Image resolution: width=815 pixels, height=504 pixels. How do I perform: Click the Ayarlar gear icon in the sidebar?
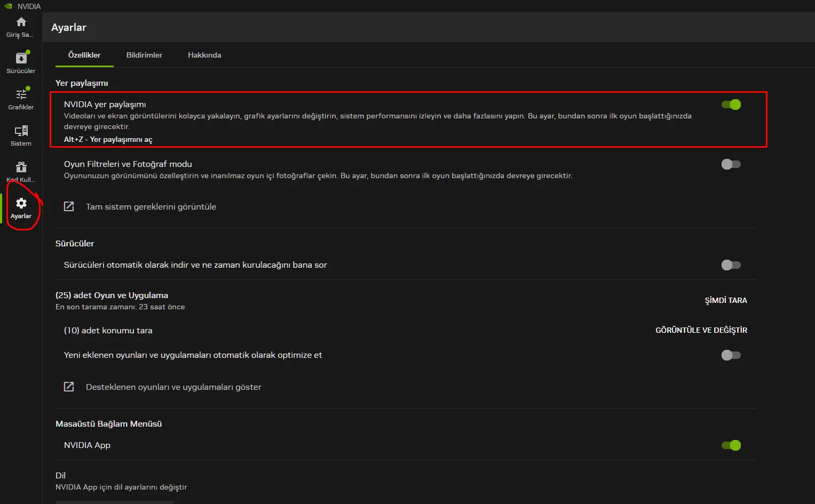[x=21, y=203]
